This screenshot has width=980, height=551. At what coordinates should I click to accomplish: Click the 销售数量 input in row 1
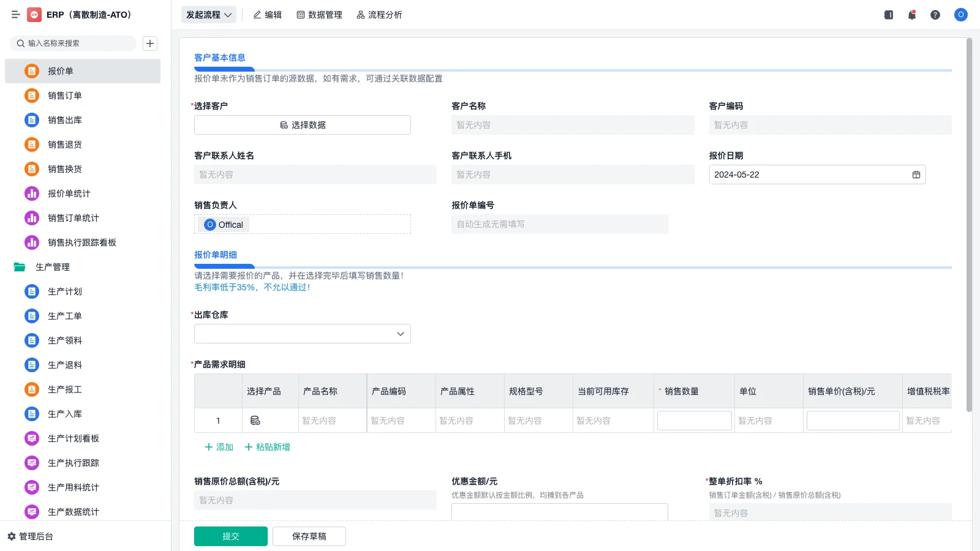click(695, 421)
